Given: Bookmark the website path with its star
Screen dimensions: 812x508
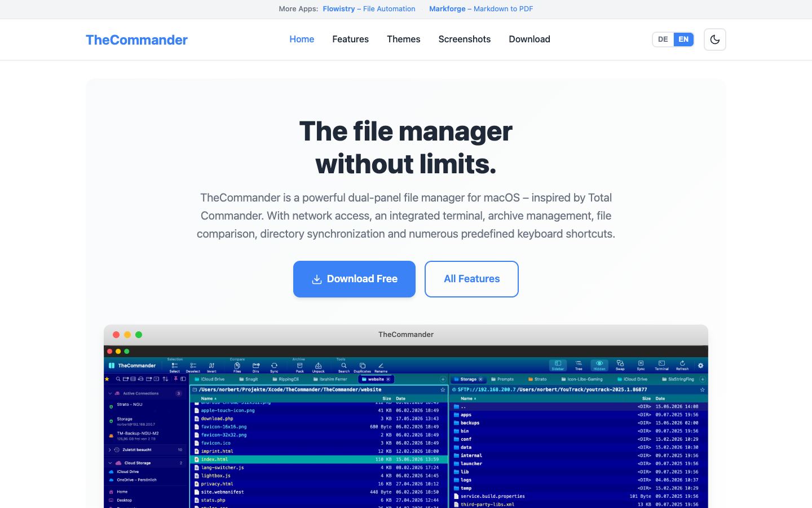Looking at the screenshot, I should click(x=443, y=390).
